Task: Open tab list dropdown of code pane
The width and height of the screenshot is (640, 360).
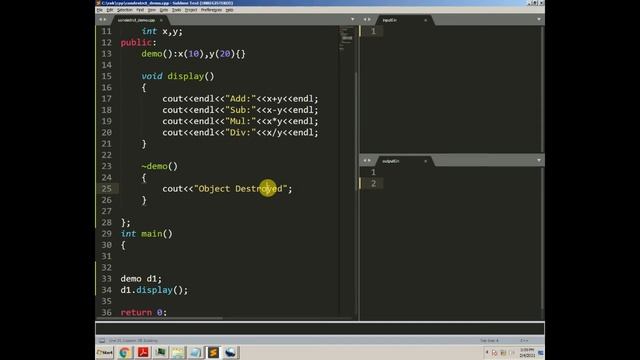Action: click(x=353, y=20)
